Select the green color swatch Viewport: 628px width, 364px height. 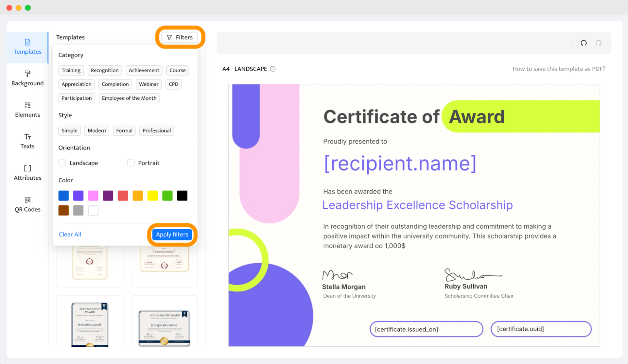168,195
